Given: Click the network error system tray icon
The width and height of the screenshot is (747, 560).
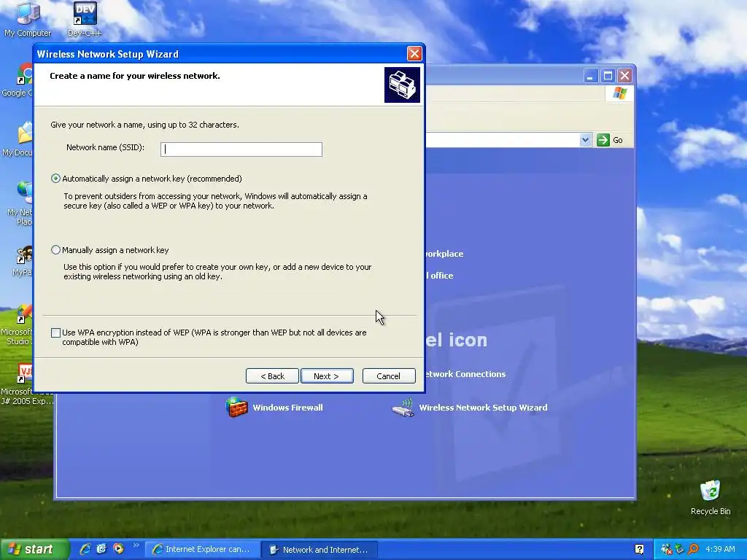Looking at the screenshot, I should [x=667, y=550].
